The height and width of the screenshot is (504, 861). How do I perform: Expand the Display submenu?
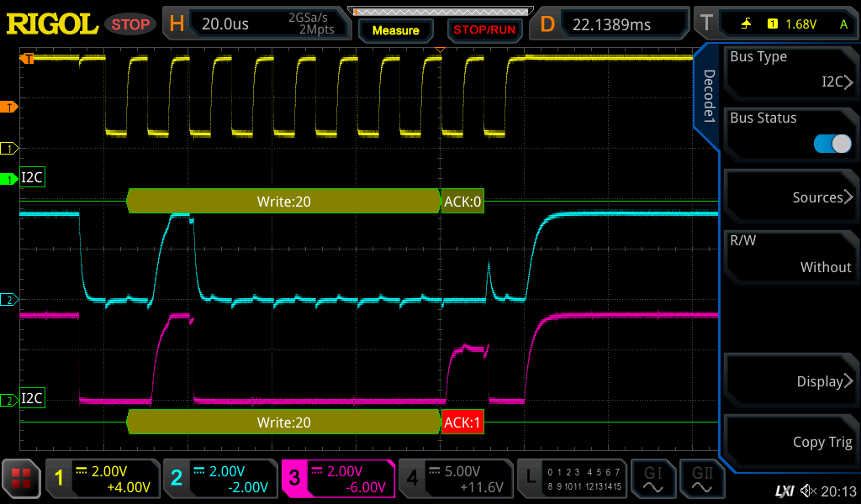[790, 381]
